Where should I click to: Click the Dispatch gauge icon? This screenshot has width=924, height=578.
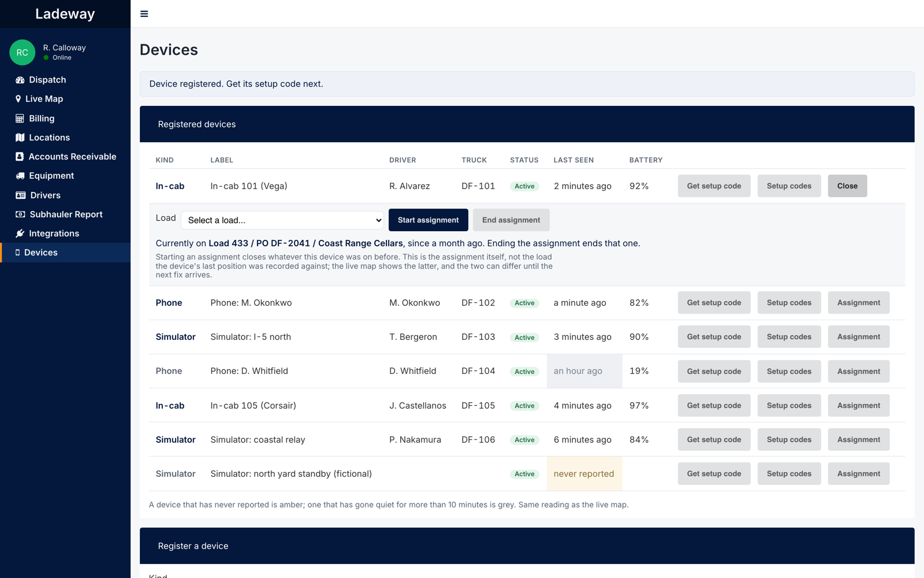[20, 80]
